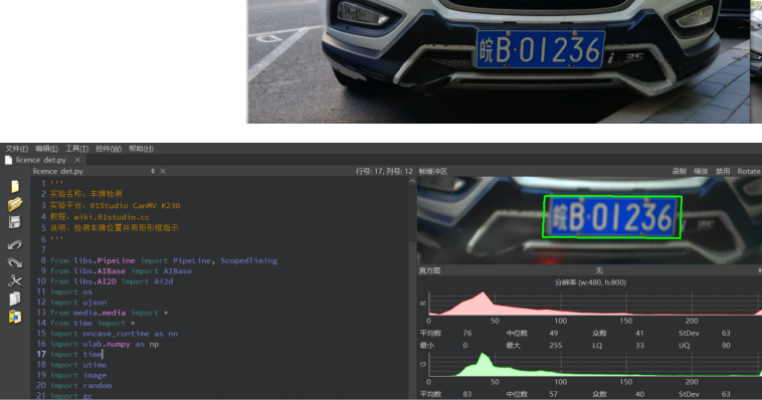This screenshot has height=400, width=762.
Task: Click line 13 from media.media import
Action: click(109, 313)
